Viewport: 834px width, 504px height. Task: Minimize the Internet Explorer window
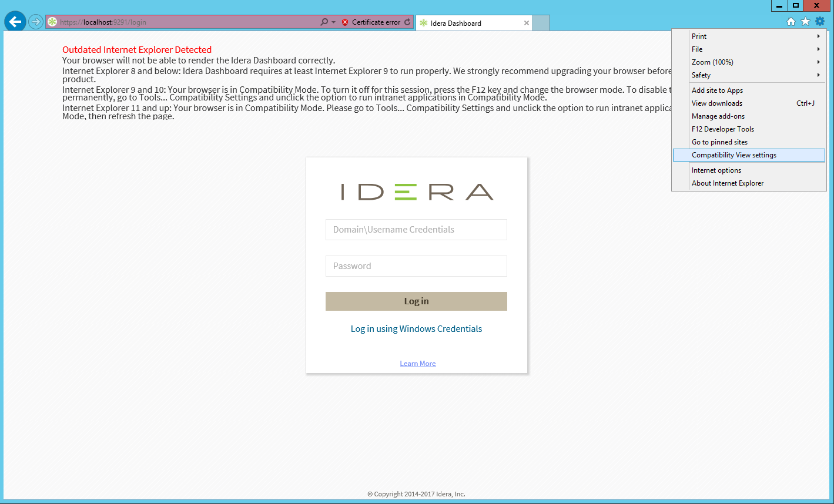(779, 6)
